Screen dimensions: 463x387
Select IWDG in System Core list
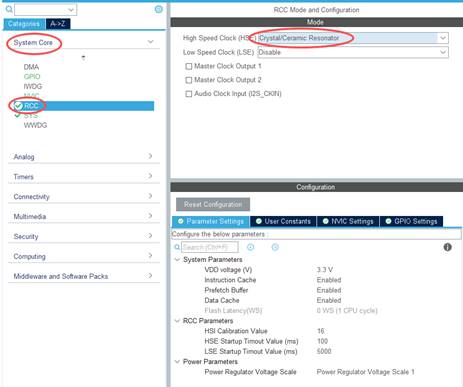tap(33, 86)
